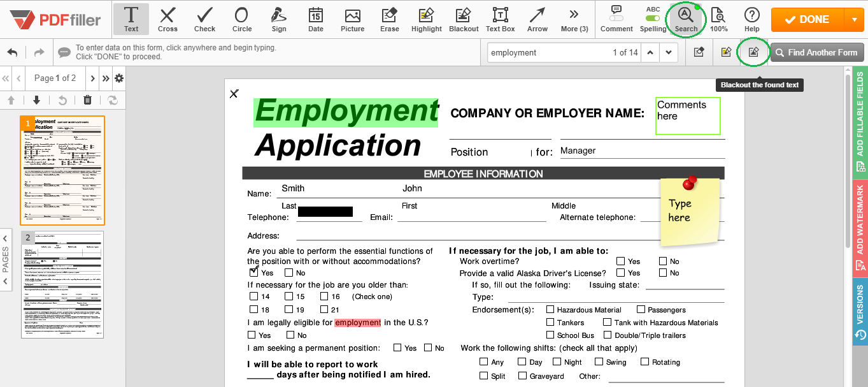Select the Cross tool

[167, 19]
